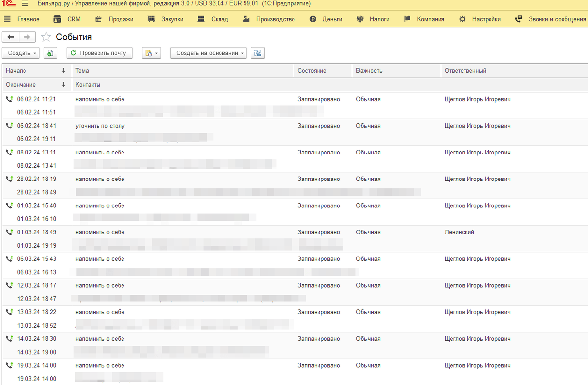Expand the Создать на основании dropdown
Screen dimensions: 588x385
(209, 53)
